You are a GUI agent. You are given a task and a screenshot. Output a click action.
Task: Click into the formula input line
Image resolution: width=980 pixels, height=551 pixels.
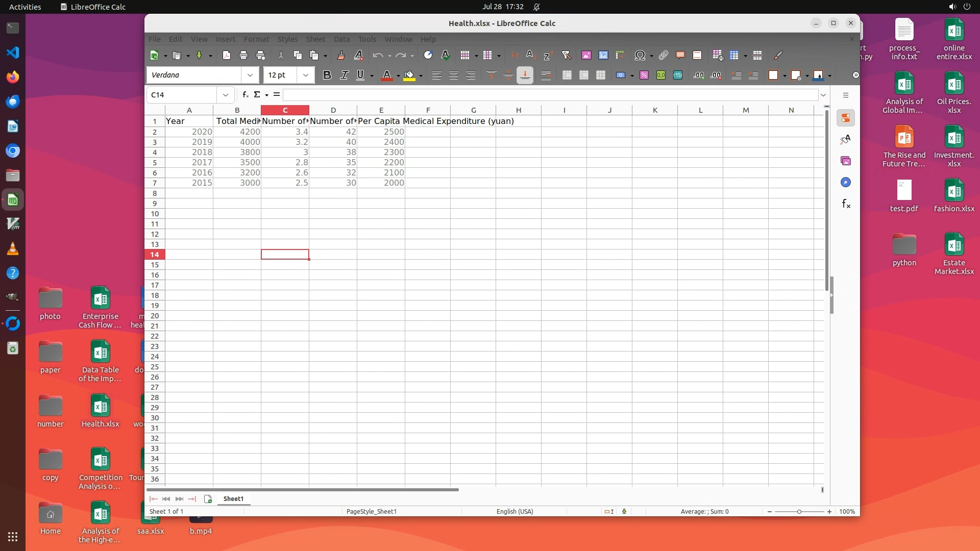[x=550, y=95]
